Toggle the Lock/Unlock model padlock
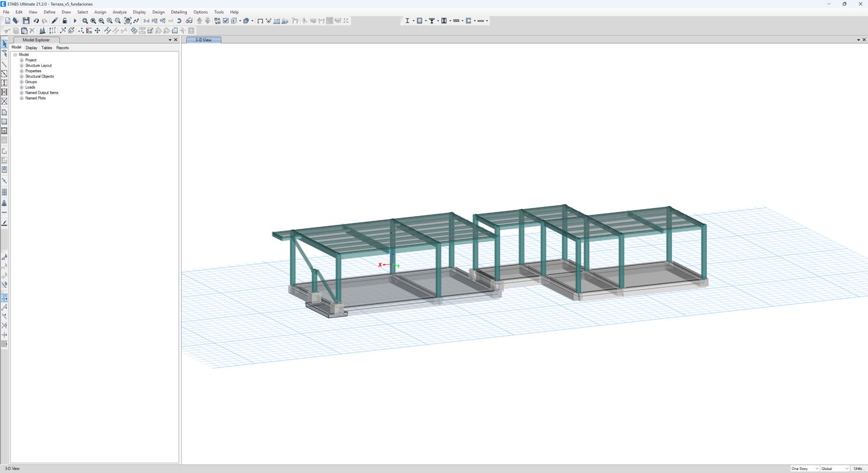The height and width of the screenshot is (473, 868). [x=65, y=21]
